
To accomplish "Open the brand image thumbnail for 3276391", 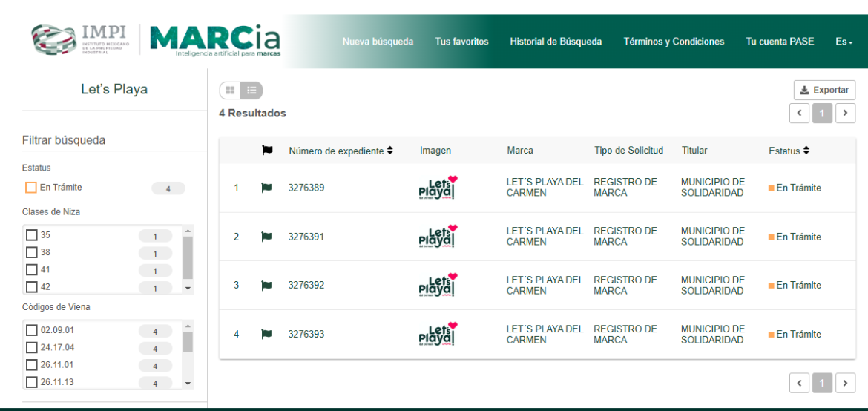I will (439, 237).
